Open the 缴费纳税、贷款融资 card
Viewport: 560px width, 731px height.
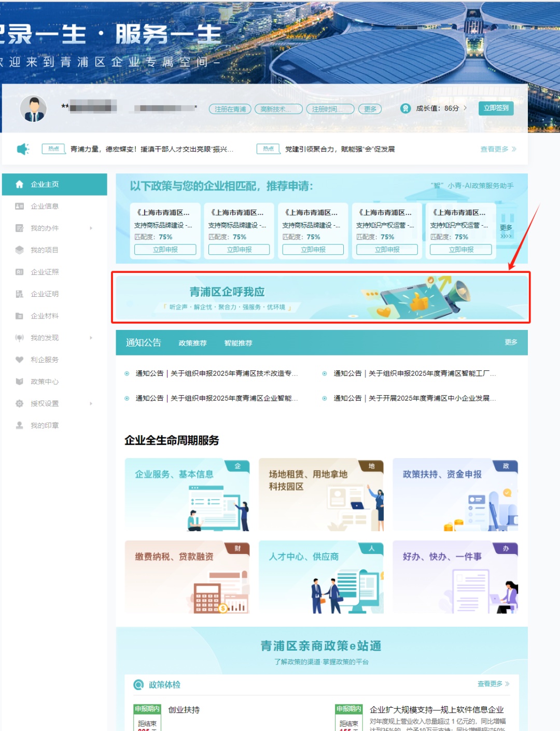point(187,577)
